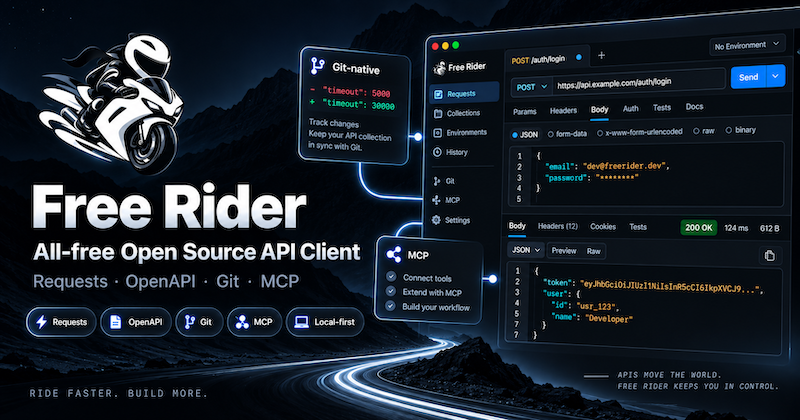Switch response view to Preview

click(x=564, y=251)
